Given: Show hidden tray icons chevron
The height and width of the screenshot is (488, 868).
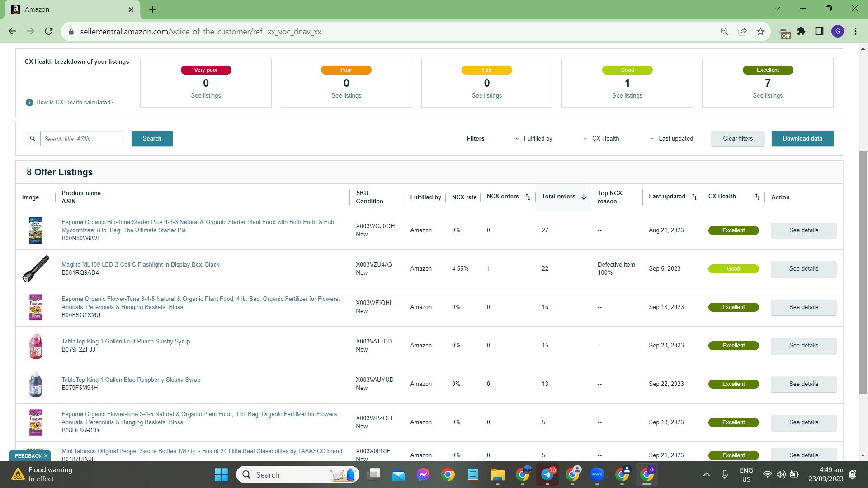Looking at the screenshot, I should point(707,474).
